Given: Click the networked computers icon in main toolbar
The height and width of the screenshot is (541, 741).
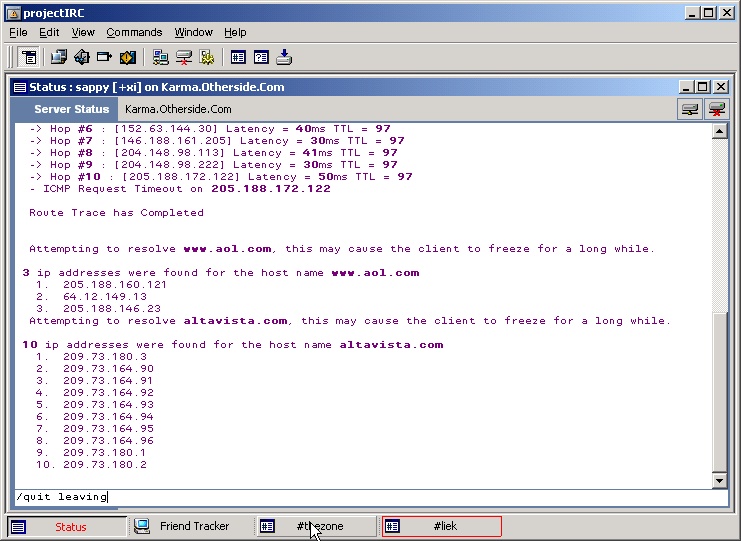Looking at the screenshot, I should (x=161, y=57).
